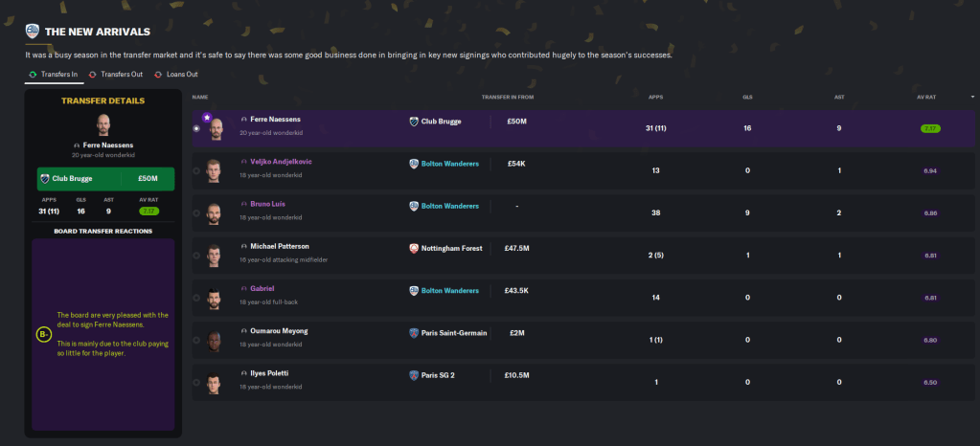This screenshot has height=446, width=980.
Task: Click the star icon on Ferre Naessens' portrait
Action: 207,117
